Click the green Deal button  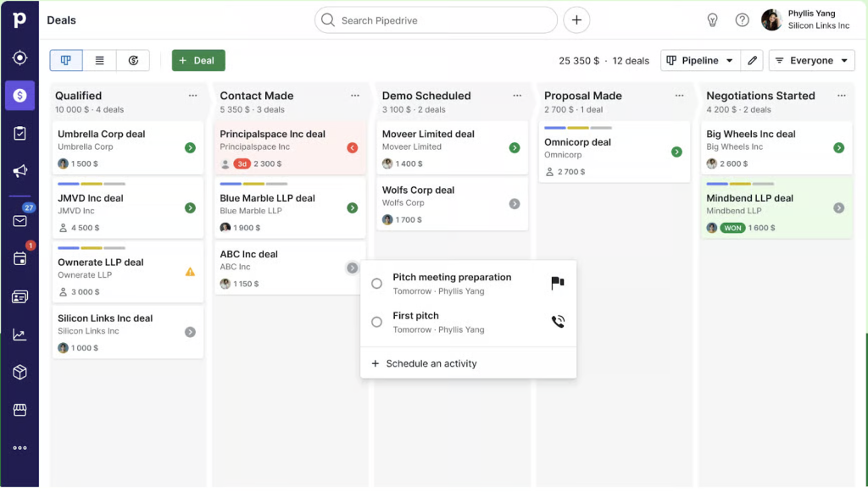pos(198,60)
